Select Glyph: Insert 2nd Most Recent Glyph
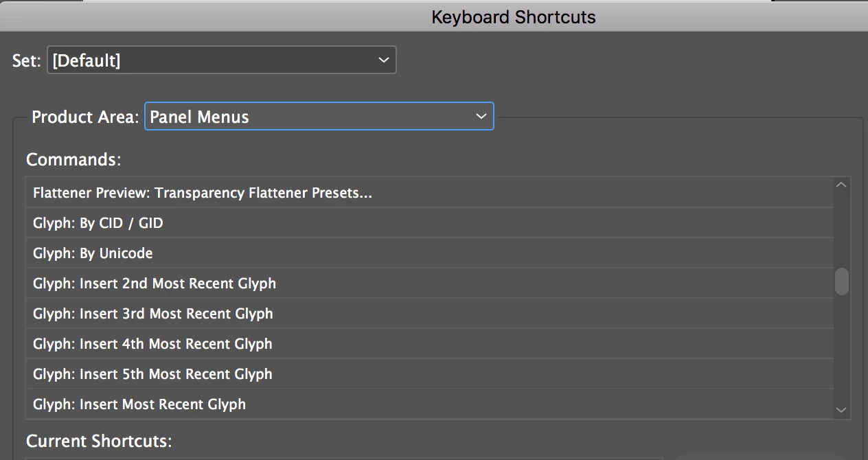Viewport: 868px width, 460px height. 155,284
